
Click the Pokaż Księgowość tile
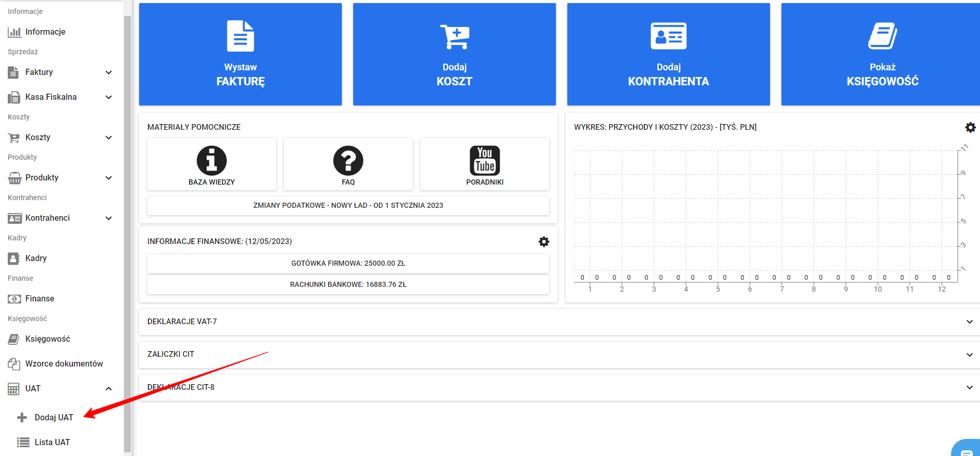click(x=881, y=54)
